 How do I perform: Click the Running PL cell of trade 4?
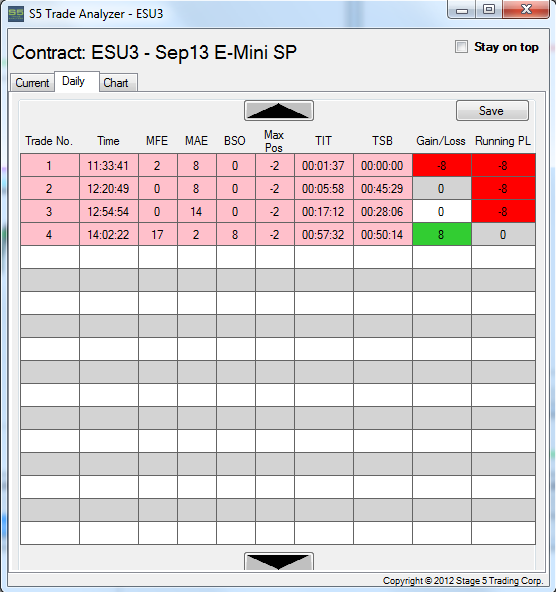click(504, 234)
